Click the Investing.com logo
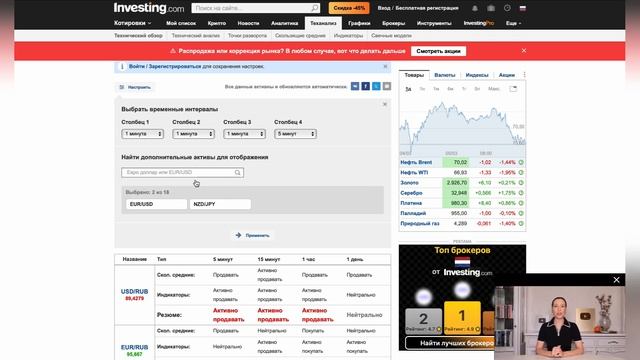640x360 pixels. tap(149, 8)
